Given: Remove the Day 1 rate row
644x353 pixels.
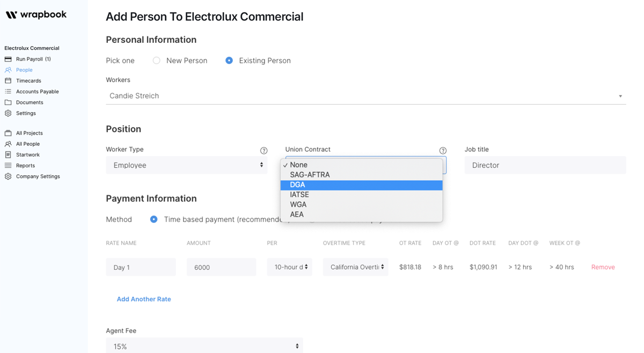Looking at the screenshot, I should 603,267.
